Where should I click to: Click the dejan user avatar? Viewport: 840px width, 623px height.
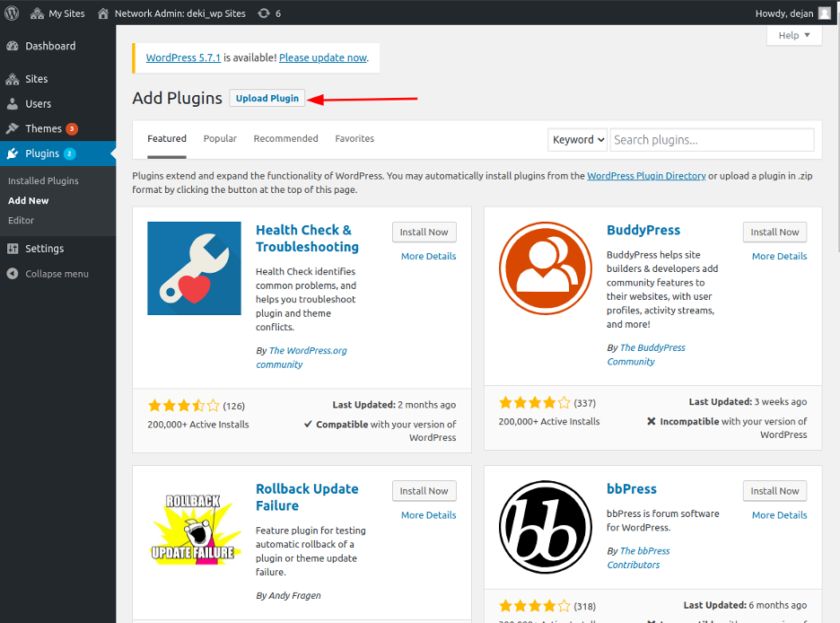[824, 13]
